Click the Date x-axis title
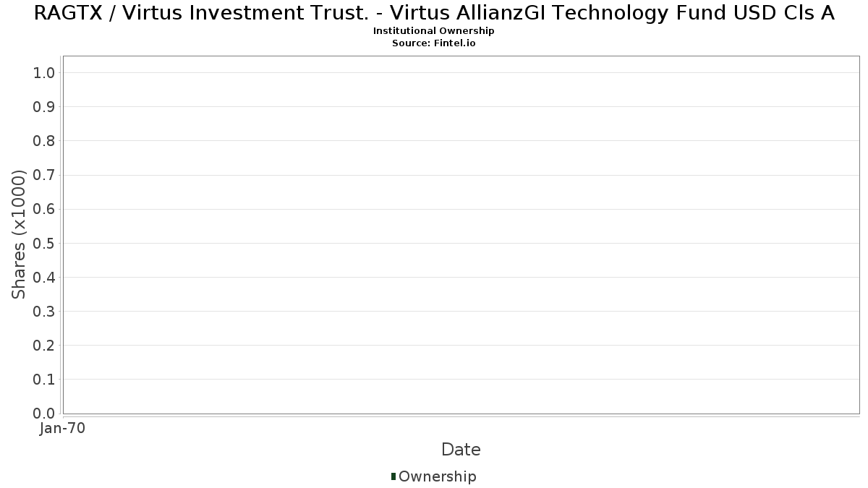The height and width of the screenshot is (488, 868). pyautogui.click(x=461, y=450)
